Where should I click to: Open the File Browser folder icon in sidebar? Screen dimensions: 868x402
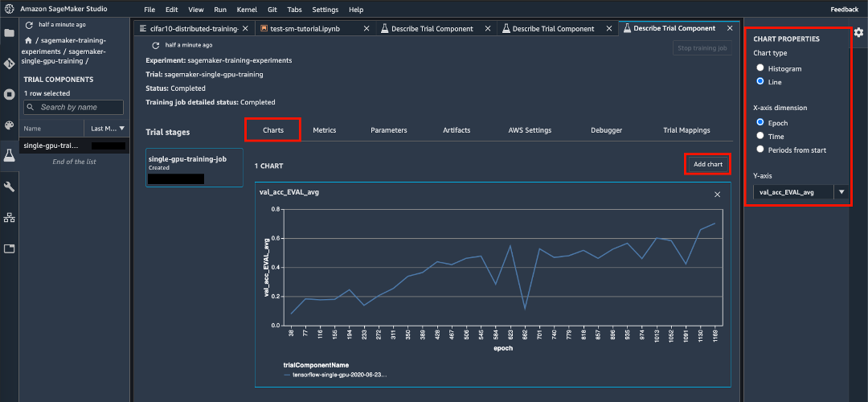tap(9, 32)
